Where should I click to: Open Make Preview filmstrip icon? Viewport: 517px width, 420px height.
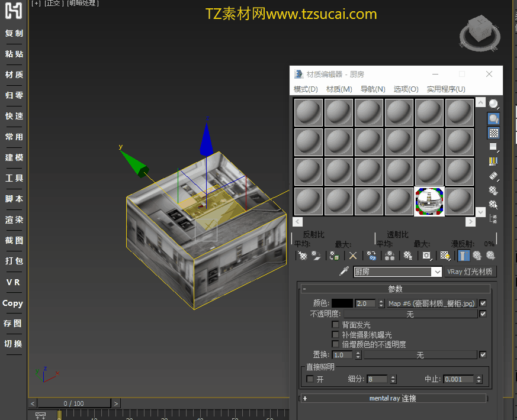(x=493, y=176)
